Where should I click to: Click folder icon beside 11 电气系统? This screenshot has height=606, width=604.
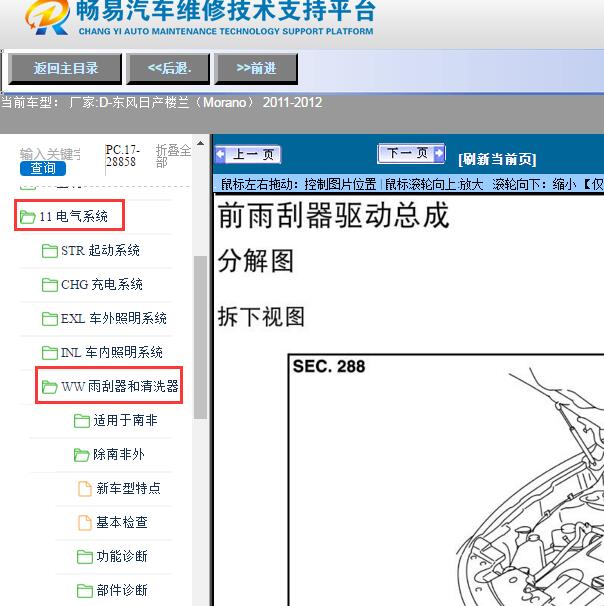27,217
